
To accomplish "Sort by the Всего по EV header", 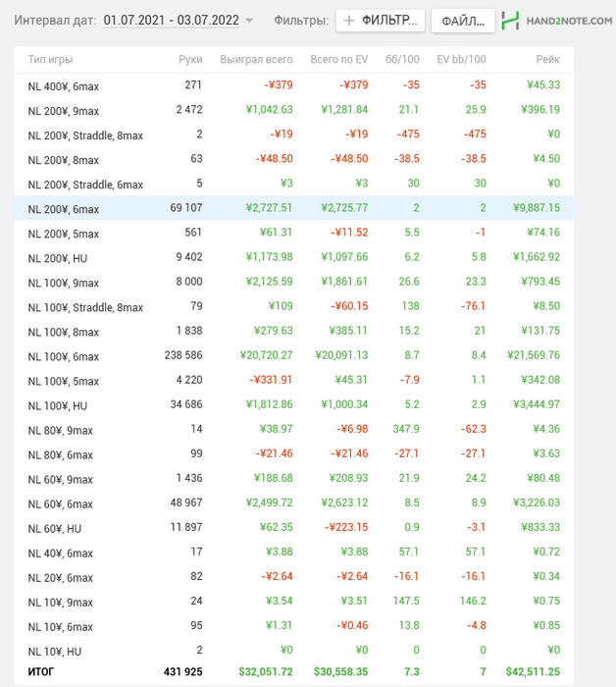I will [x=339, y=60].
